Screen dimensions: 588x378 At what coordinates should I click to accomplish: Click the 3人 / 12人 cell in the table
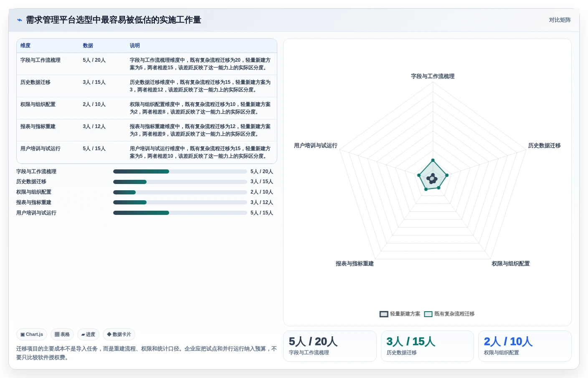point(94,126)
